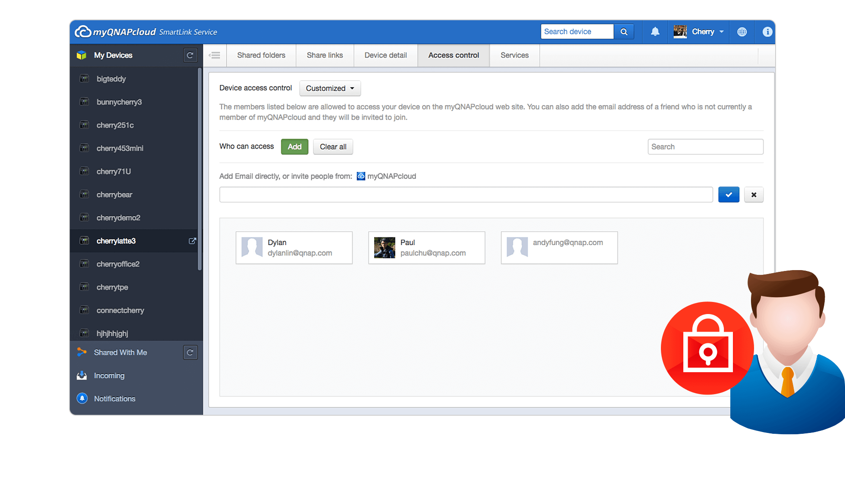Open the language globe menu

[x=742, y=31]
